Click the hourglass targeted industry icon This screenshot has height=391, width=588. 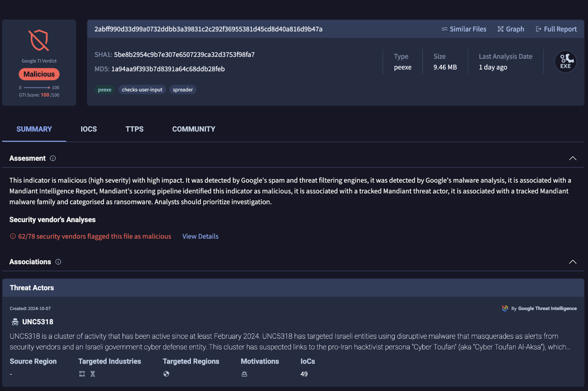pos(93,374)
